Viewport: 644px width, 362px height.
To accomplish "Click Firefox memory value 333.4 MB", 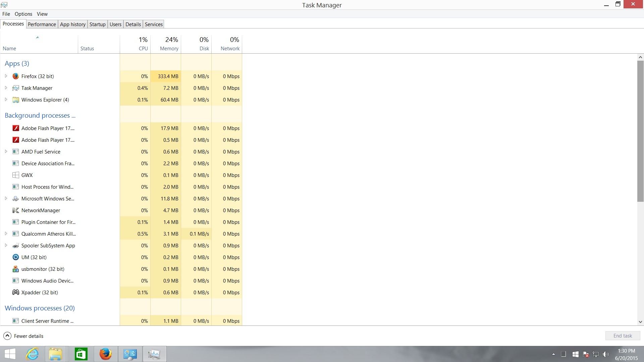I will coord(168,76).
